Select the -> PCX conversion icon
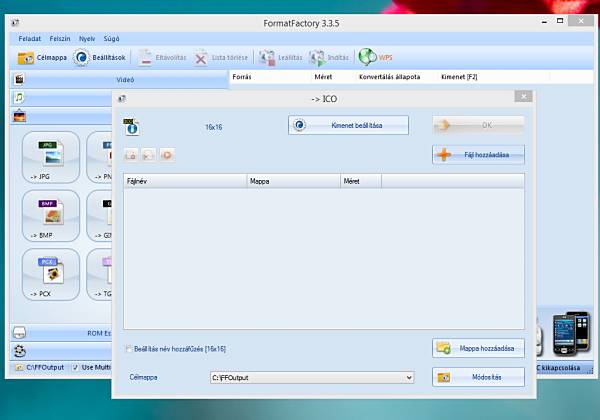This screenshot has height=420, width=600. coord(51,275)
